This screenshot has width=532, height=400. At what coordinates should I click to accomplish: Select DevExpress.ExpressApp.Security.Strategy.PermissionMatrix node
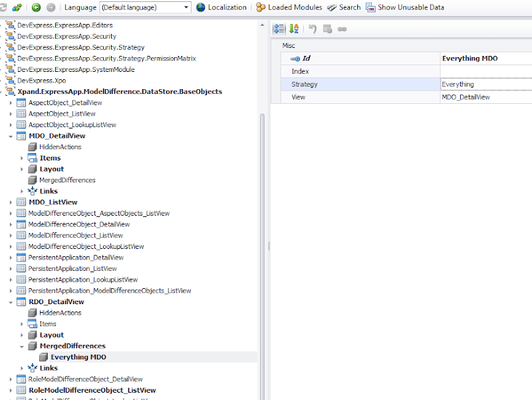pyautogui.click(x=106, y=59)
